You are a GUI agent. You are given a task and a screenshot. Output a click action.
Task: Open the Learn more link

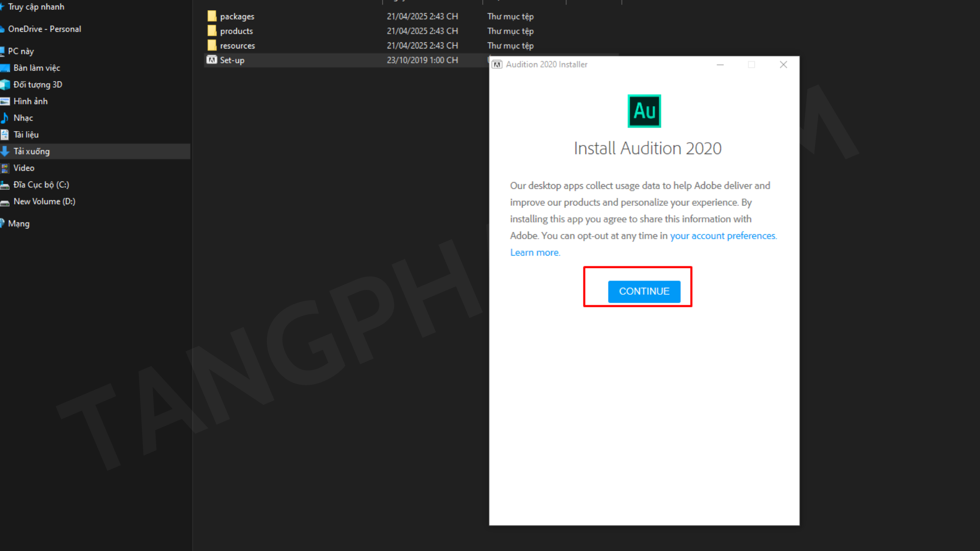click(534, 253)
